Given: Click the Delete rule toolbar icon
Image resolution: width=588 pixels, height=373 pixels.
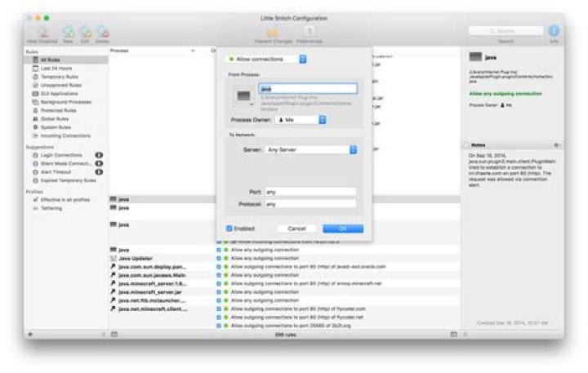Looking at the screenshot, I should (103, 32).
